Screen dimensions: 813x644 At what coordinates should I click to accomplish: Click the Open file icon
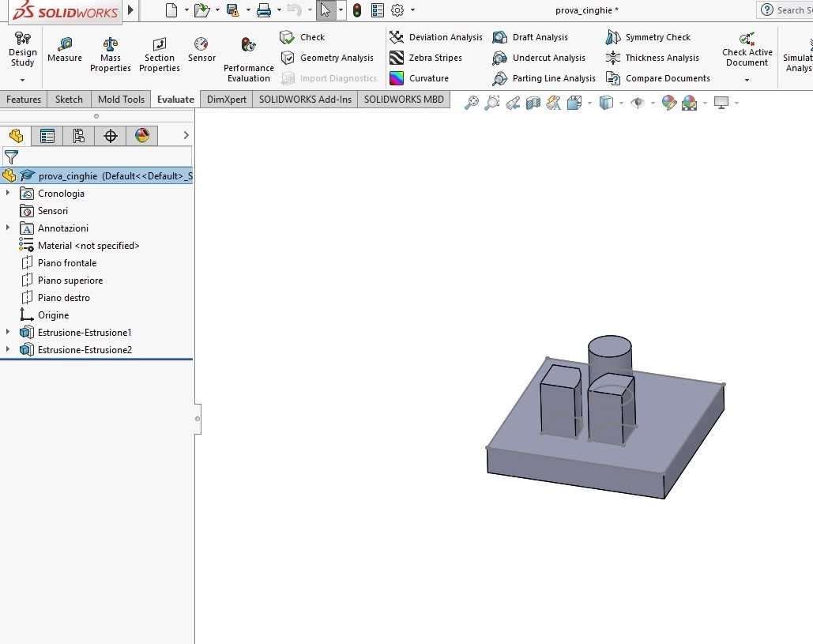click(201, 9)
